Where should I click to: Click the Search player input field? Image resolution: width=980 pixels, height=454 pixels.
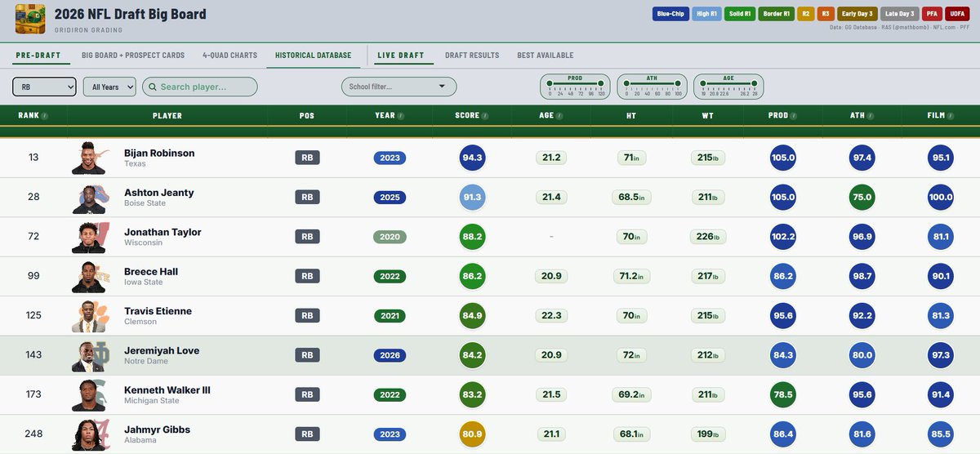(x=200, y=87)
